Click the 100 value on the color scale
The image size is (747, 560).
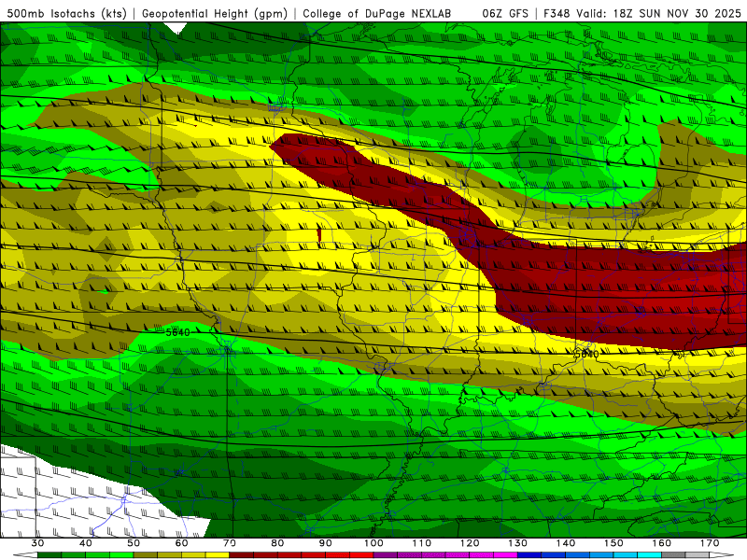tap(373, 543)
